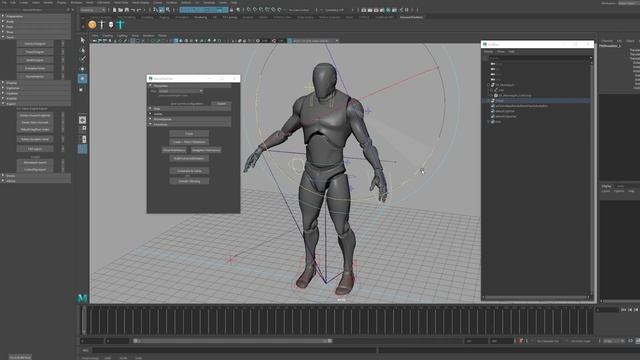Screen dimensions: 640x360
Task: Click the white T-pose figure shelf icon
Action: 102,25
